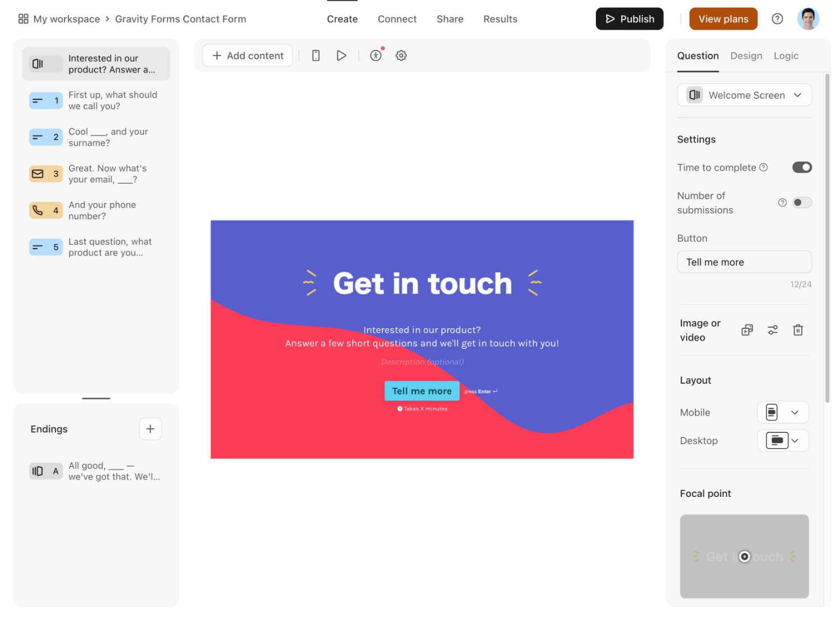Select the Question panel tab

coord(698,56)
